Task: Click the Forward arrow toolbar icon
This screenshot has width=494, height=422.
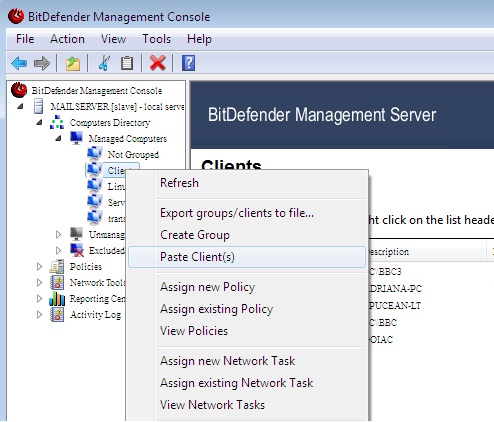Action: (x=42, y=63)
